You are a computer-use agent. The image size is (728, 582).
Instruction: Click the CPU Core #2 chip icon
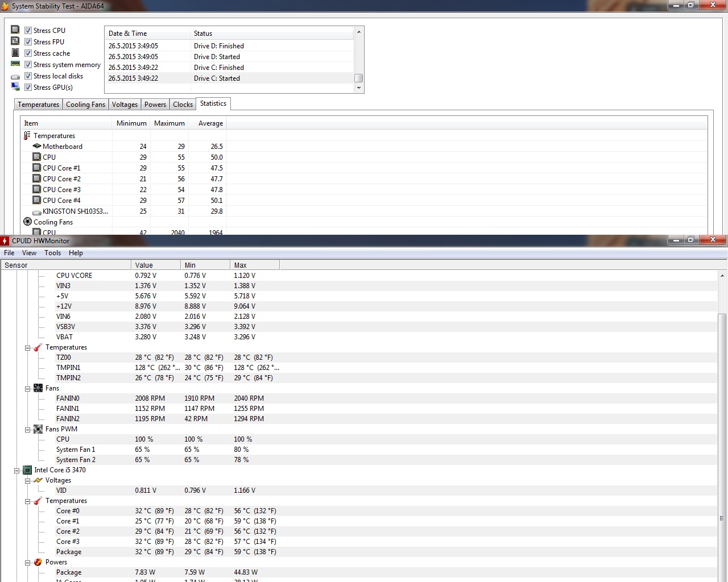[x=37, y=179]
